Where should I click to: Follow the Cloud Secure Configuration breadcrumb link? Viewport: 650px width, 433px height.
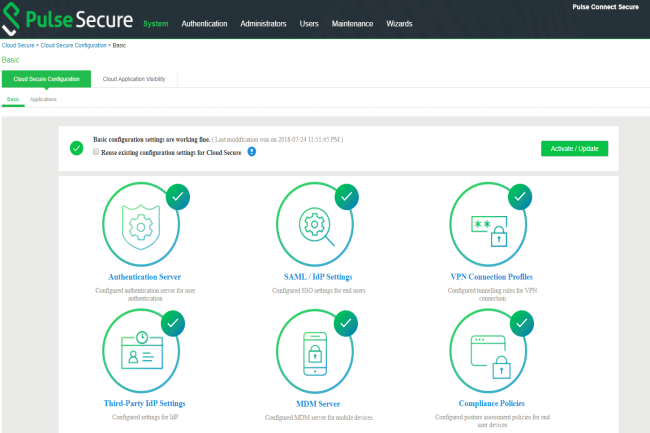75,46
